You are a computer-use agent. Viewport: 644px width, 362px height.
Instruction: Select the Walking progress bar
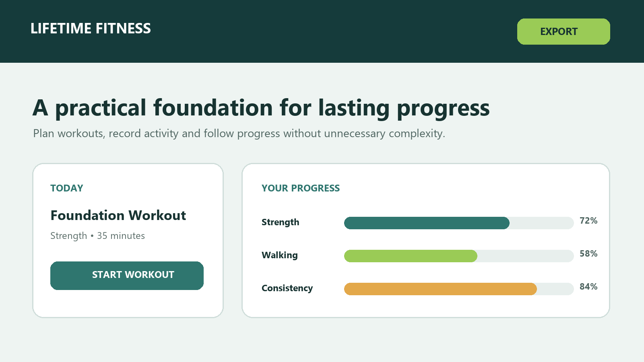[459, 256]
